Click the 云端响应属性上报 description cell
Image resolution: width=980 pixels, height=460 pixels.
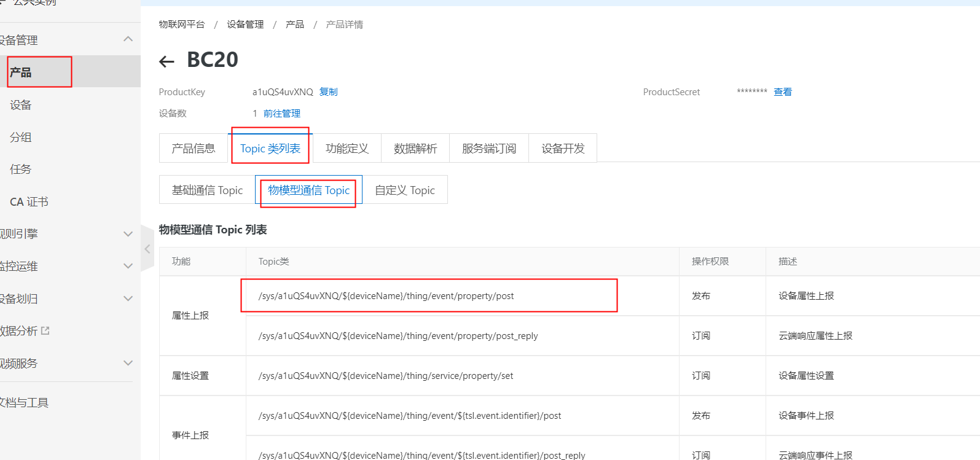815,336
